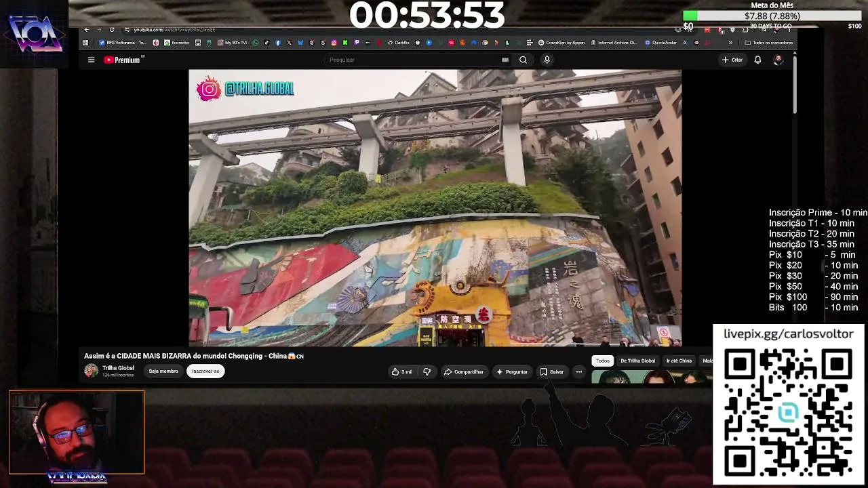The width and height of the screenshot is (868, 488).
Task: Open the YouTube hamburger guide menu
Action: 91,60
